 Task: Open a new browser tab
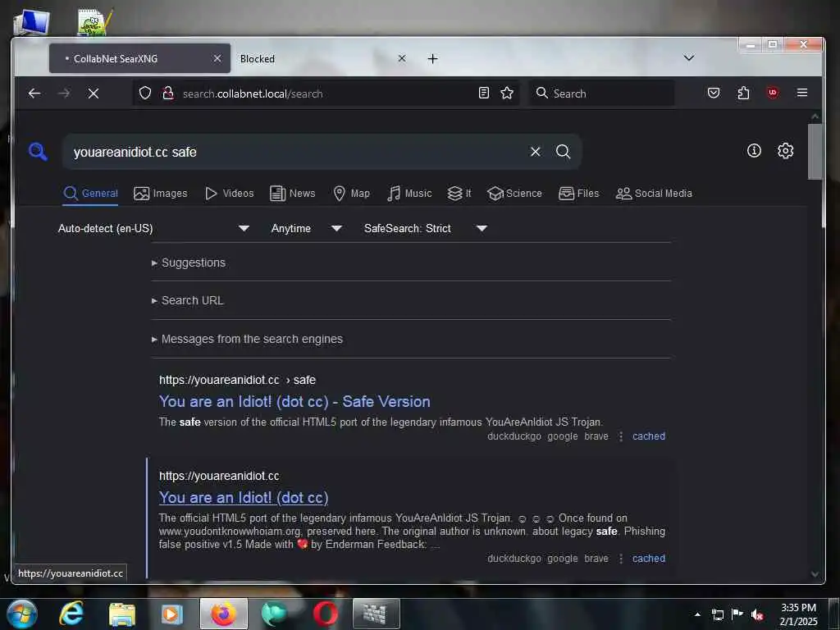(x=433, y=59)
